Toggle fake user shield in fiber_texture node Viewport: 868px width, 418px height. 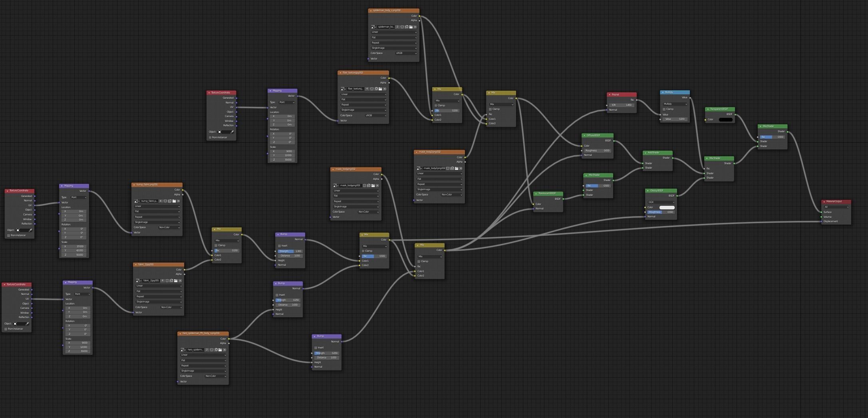tap(371, 89)
